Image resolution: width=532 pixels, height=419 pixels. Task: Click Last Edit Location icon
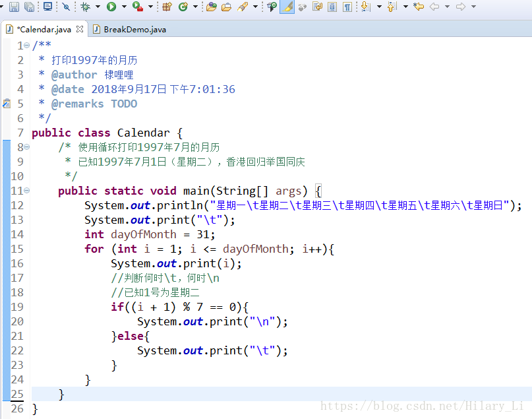[419, 7]
